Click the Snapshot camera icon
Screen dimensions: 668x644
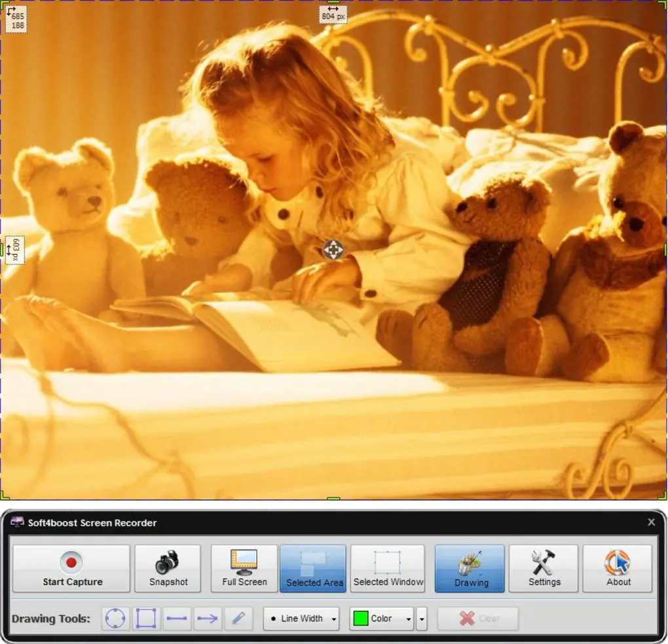168,561
